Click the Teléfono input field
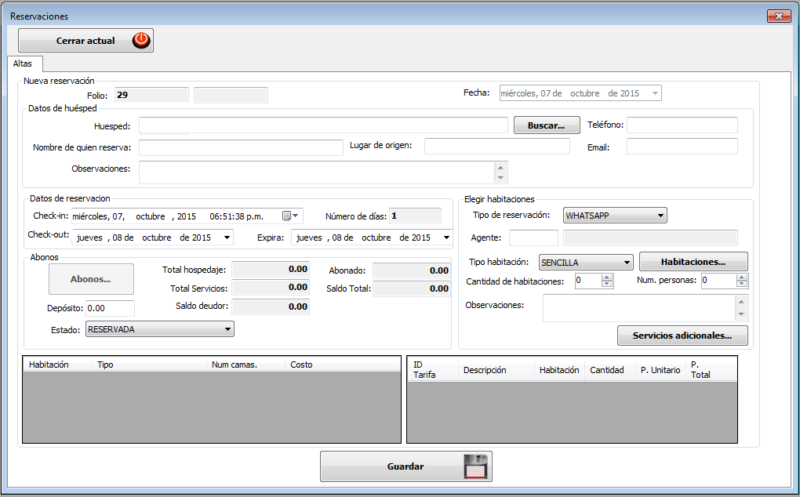 coord(682,125)
